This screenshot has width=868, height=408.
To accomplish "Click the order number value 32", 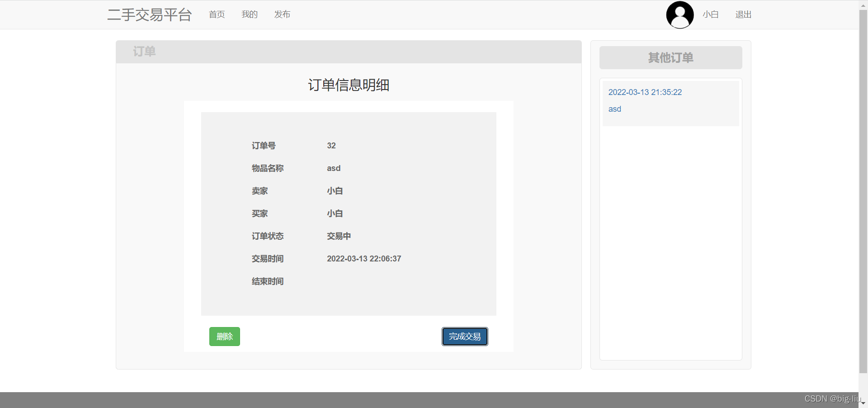I will pyautogui.click(x=331, y=146).
